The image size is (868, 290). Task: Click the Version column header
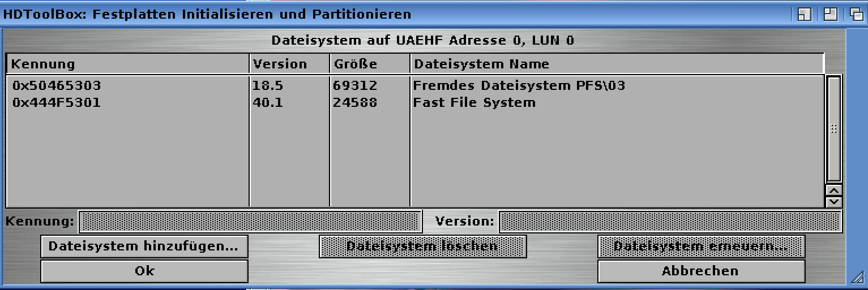(289, 64)
